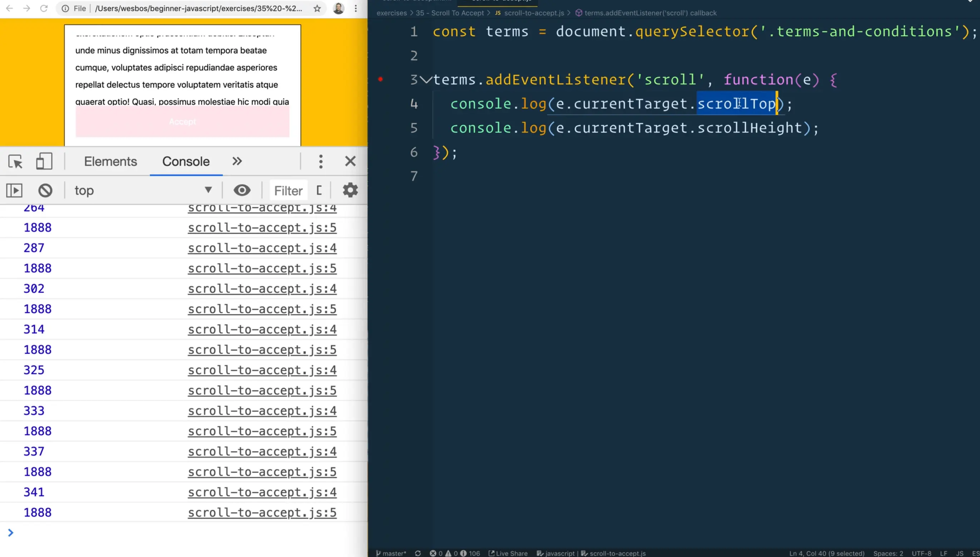
Task: Create a live expression with the eye icon
Action: point(242,190)
